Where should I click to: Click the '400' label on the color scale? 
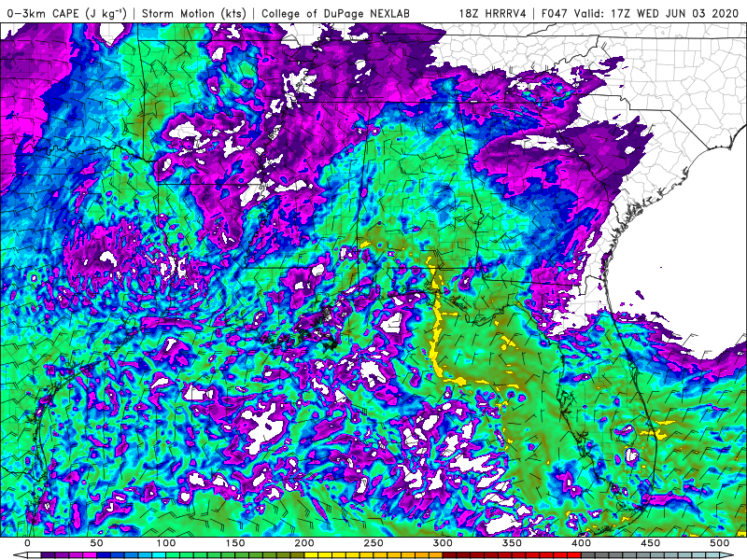pos(581,543)
